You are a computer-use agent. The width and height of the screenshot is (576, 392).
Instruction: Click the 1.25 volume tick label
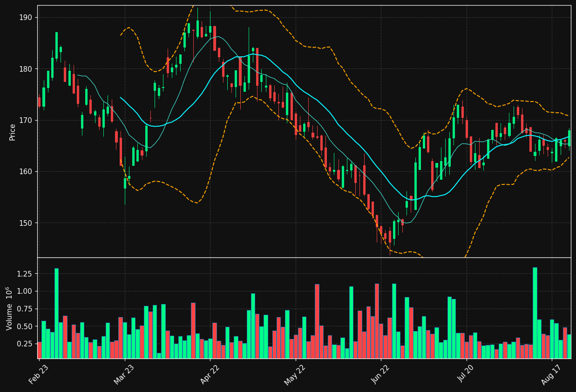pos(25,274)
